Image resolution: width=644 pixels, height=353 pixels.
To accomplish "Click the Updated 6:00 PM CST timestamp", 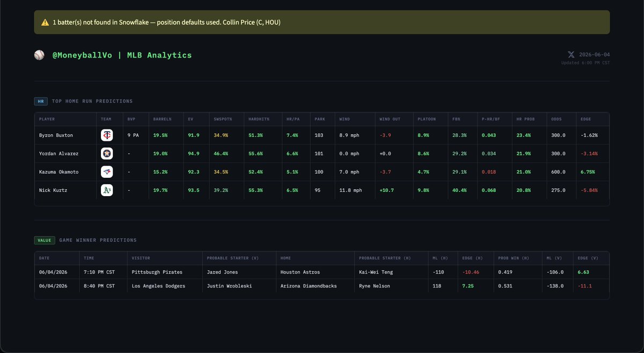I will click(586, 63).
